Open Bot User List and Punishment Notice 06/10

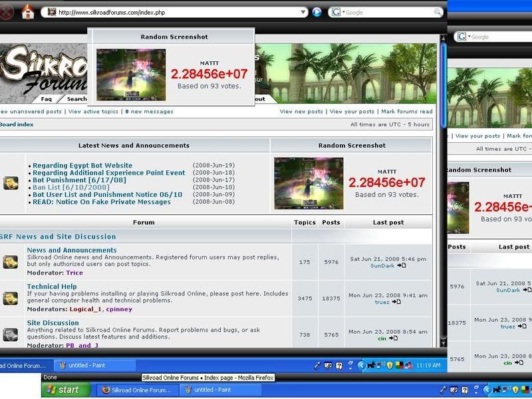click(108, 194)
